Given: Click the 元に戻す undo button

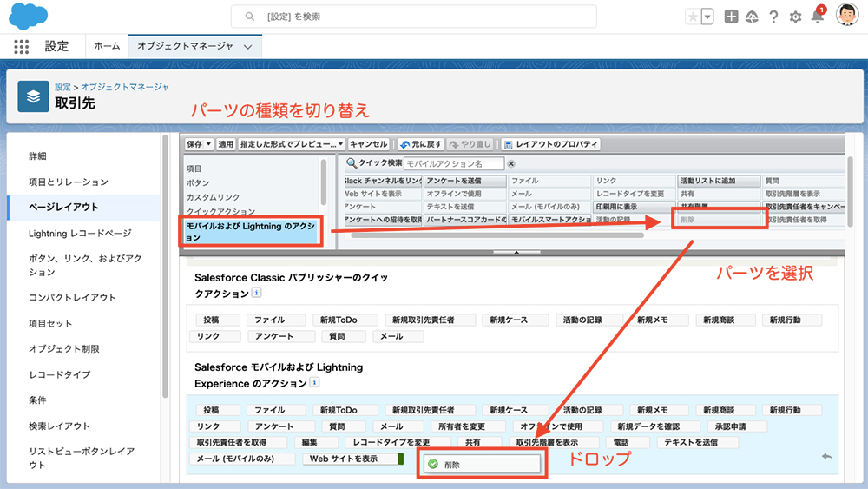Looking at the screenshot, I should pos(421,144).
